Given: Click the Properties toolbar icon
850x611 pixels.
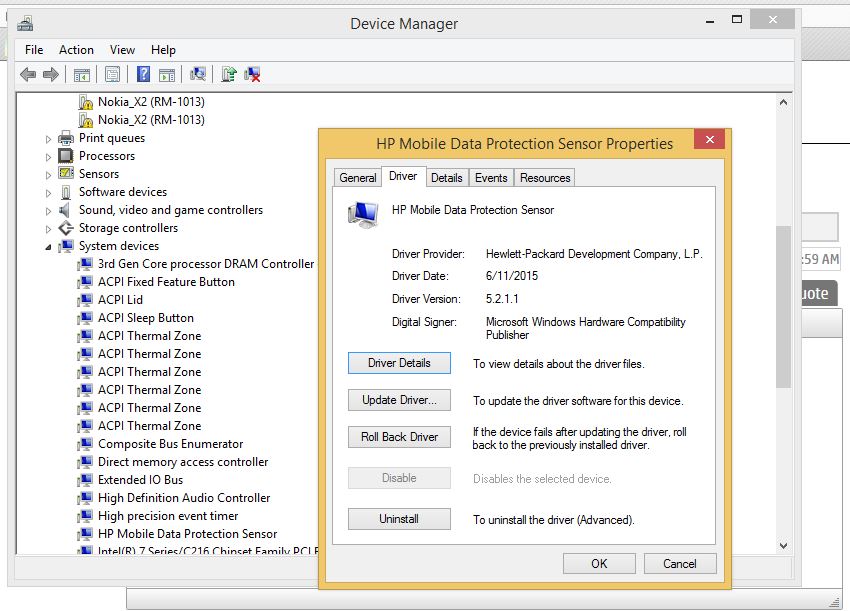Looking at the screenshot, I should 112,74.
